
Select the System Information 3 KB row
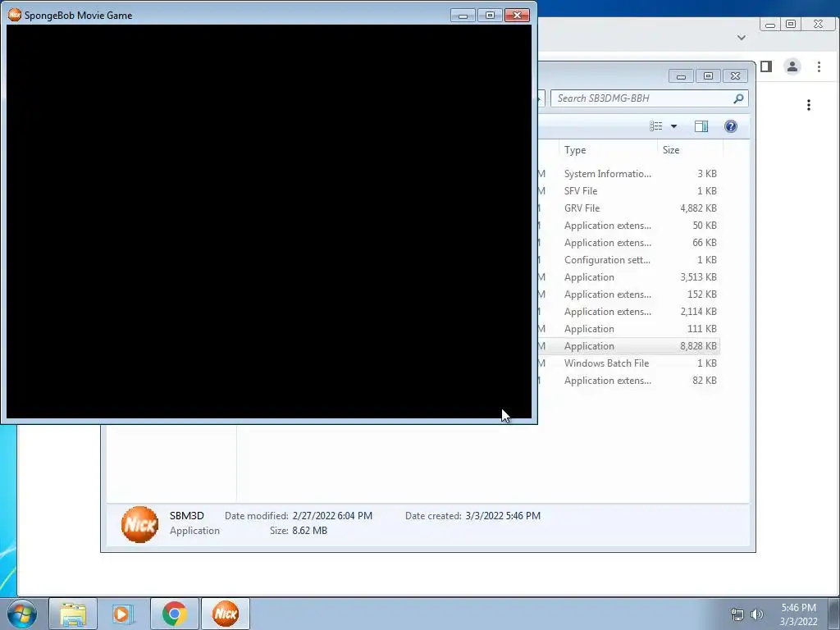(x=628, y=174)
